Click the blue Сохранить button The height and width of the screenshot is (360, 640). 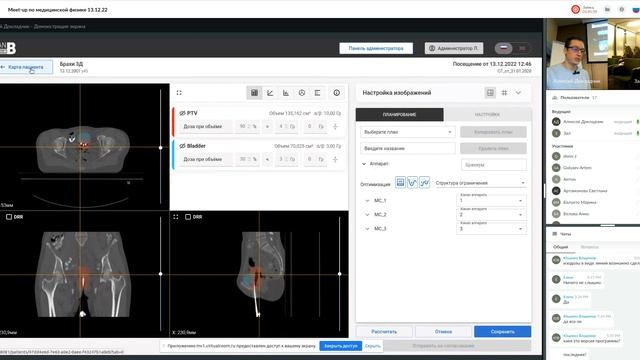click(x=502, y=331)
